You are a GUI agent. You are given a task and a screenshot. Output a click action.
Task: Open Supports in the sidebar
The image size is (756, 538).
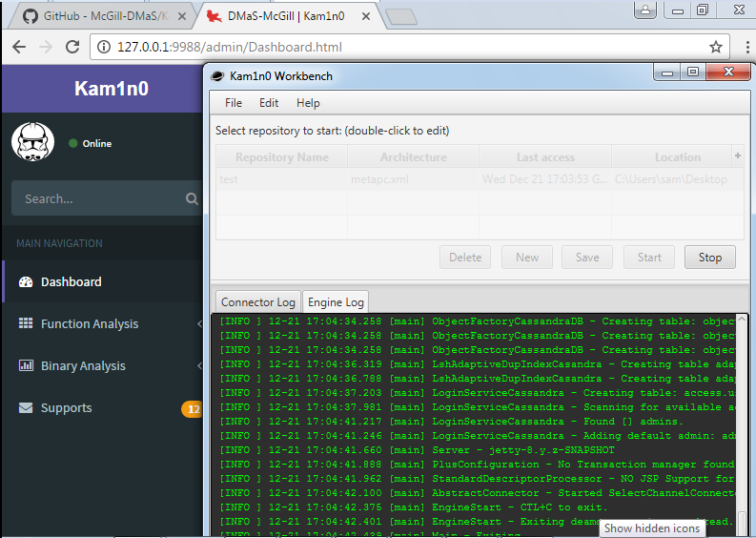click(x=103, y=407)
